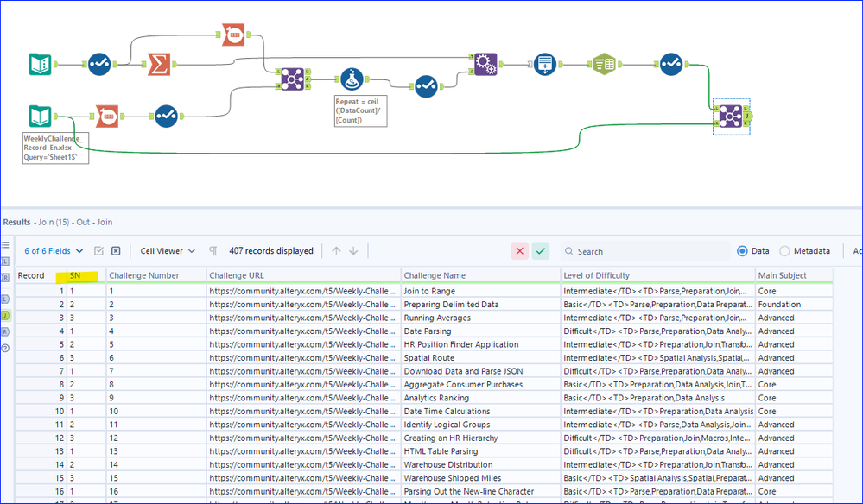Click the green checkmark apply button
The height and width of the screenshot is (504, 863).
(x=541, y=251)
